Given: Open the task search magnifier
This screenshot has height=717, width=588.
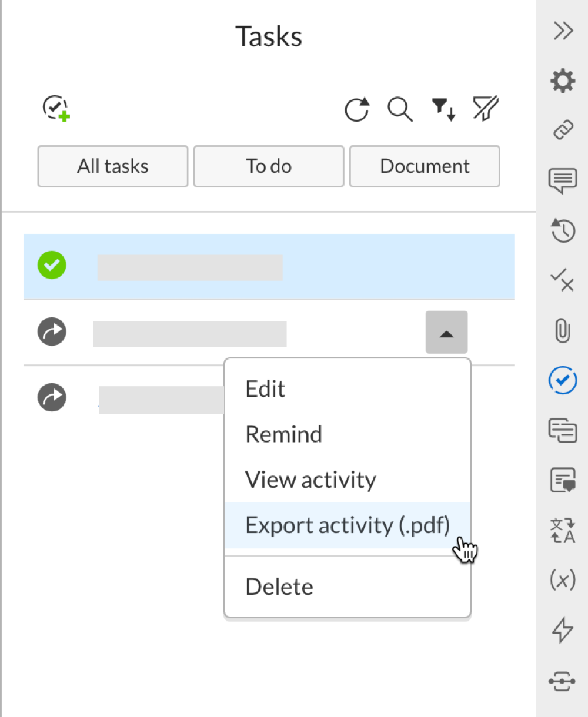Looking at the screenshot, I should 400,109.
